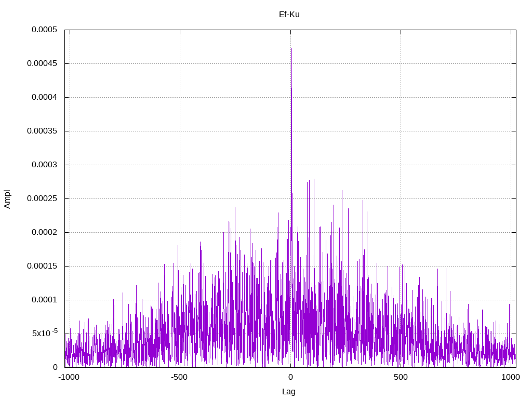The image size is (532, 399).
Task: Click the y-axis tick label 0.00015
Action: pos(42,266)
